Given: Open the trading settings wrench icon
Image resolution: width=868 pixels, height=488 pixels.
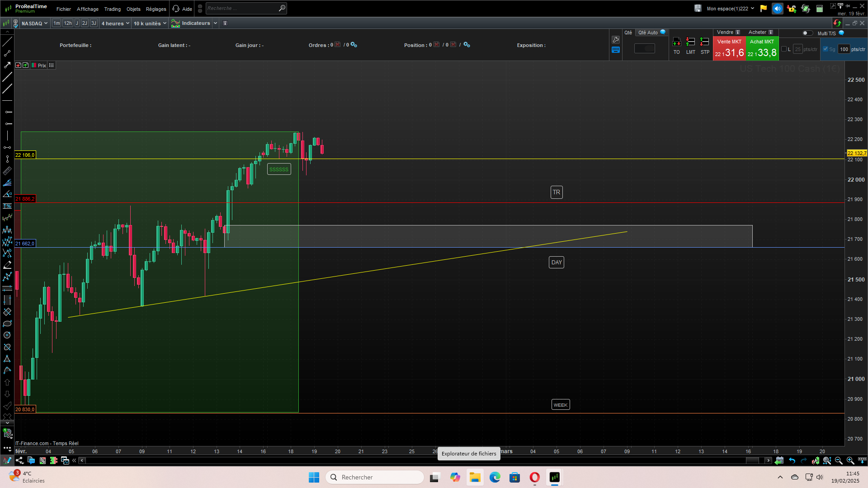Looking at the screenshot, I should pyautogui.click(x=616, y=40).
